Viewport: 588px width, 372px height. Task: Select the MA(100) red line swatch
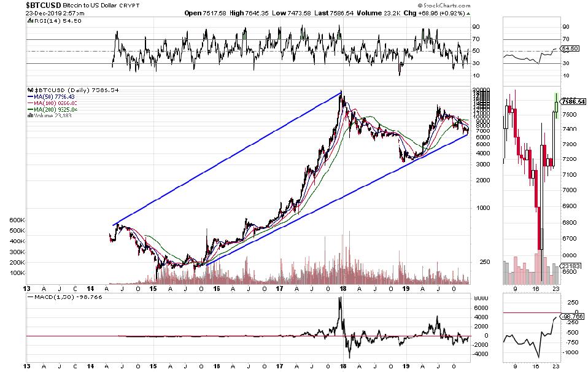tap(29, 103)
